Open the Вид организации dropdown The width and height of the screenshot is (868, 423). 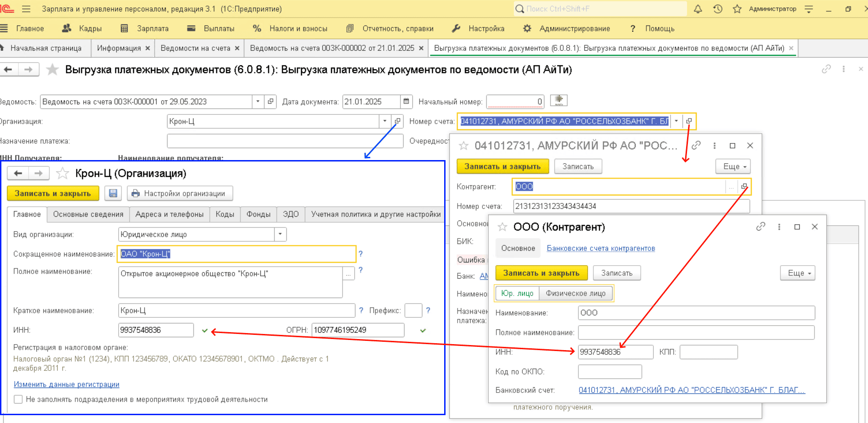coord(280,234)
